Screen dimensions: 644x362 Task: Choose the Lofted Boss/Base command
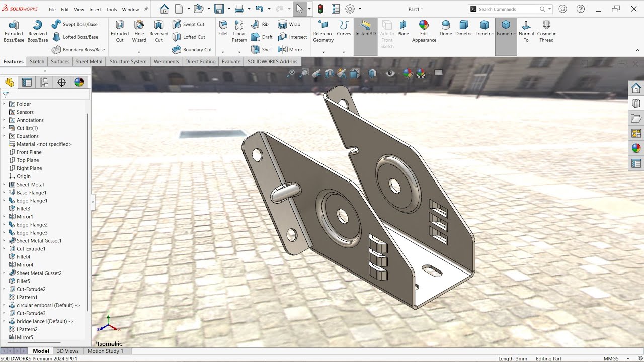[74, 37]
